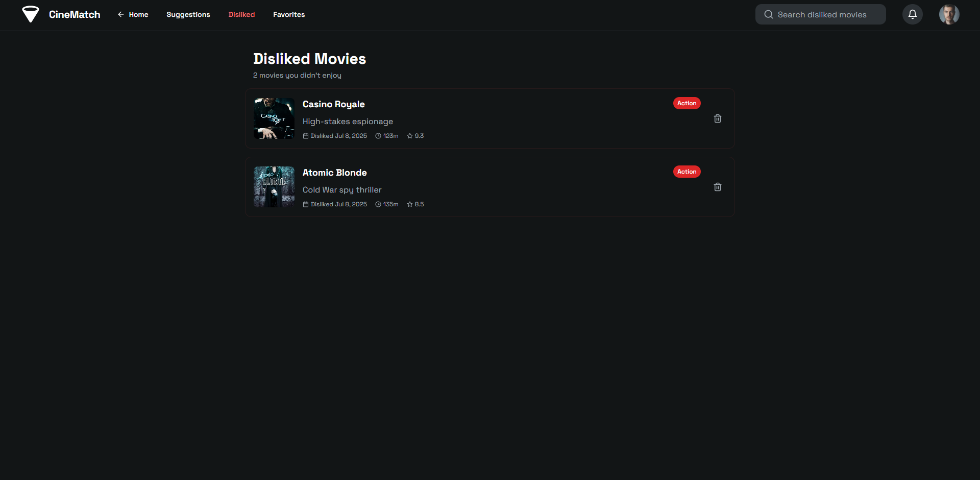Click the star icon beside 8.5 rating
The height and width of the screenshot is (480, 980).
click(410, 204)
